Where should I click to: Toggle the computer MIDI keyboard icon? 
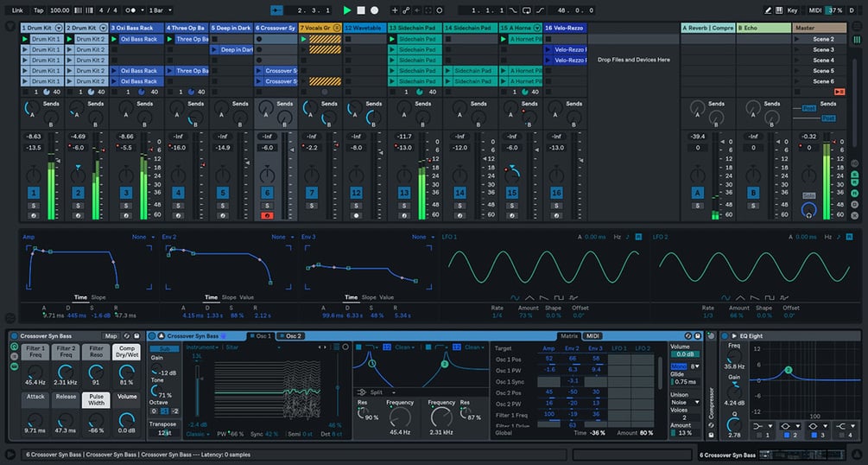(779, 10)
